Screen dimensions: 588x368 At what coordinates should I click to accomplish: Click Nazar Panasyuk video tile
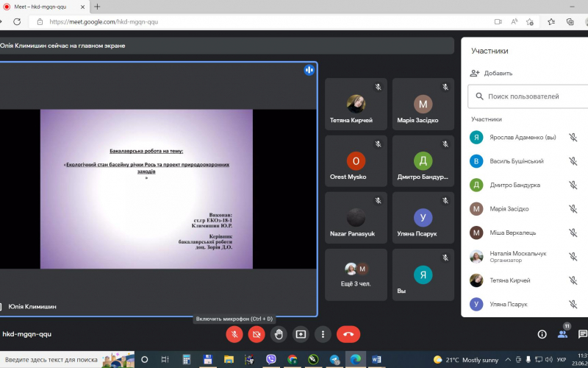click(x=356, y=218)
